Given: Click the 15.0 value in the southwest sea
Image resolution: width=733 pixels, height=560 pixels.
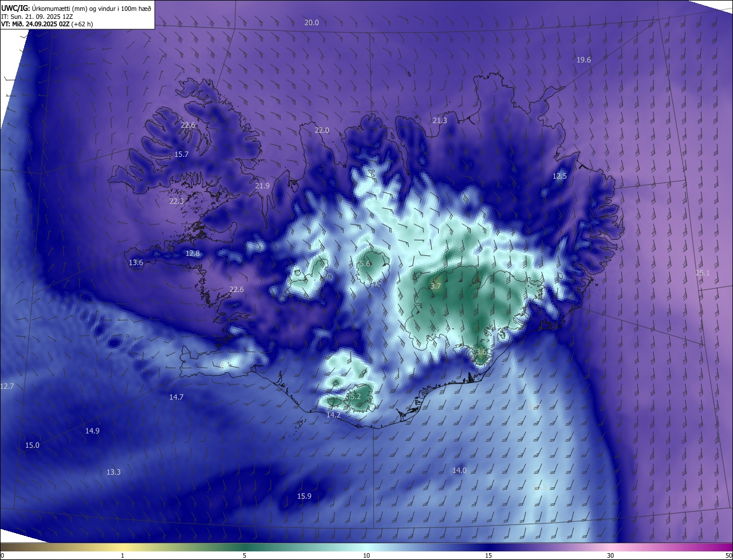Looking at the screenshot, I should coord(32,445).
